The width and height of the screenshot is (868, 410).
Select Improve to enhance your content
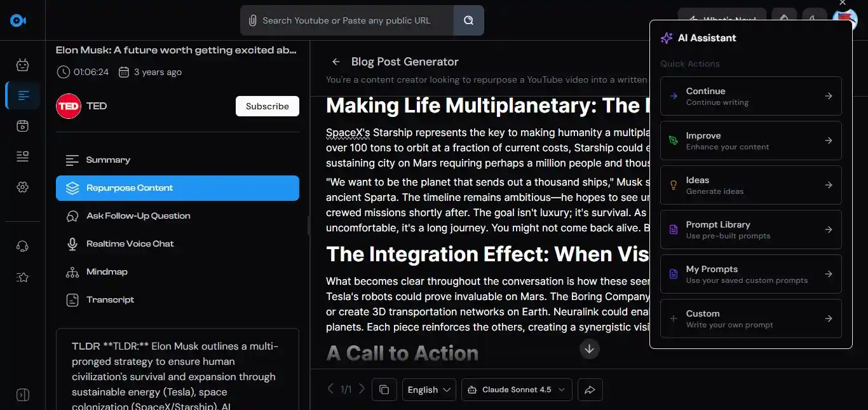click(750, 140)
